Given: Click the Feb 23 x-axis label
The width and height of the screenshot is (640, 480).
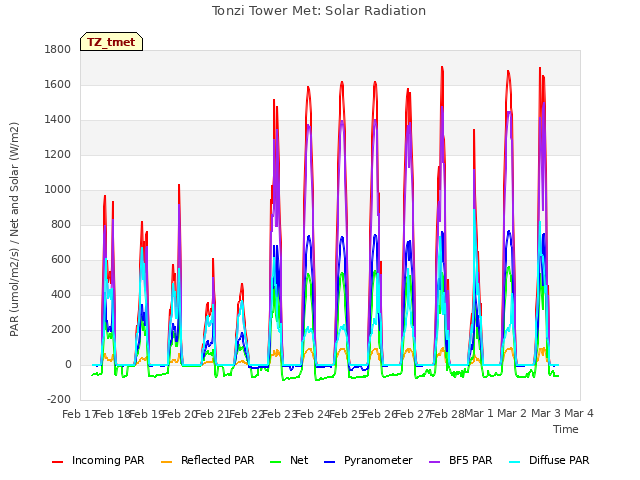Looking at the screenshot, I should 280,414.
